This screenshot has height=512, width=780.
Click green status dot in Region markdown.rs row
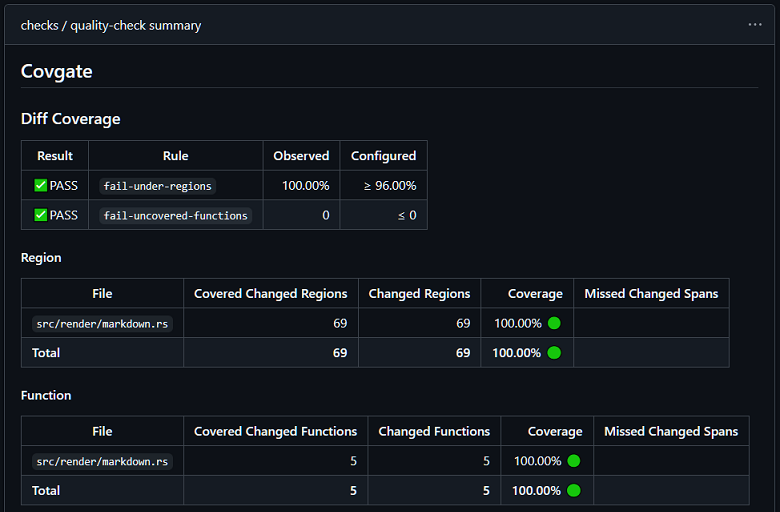click(x=554, y=323)
